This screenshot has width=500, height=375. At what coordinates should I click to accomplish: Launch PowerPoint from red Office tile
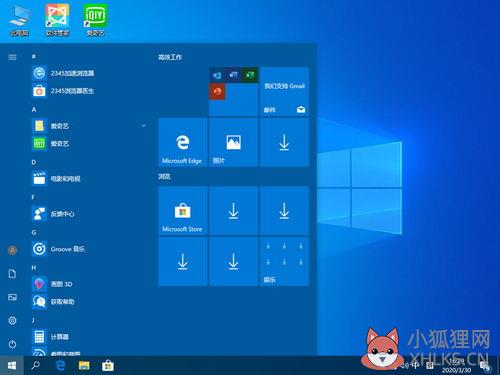tap(217, 92)
